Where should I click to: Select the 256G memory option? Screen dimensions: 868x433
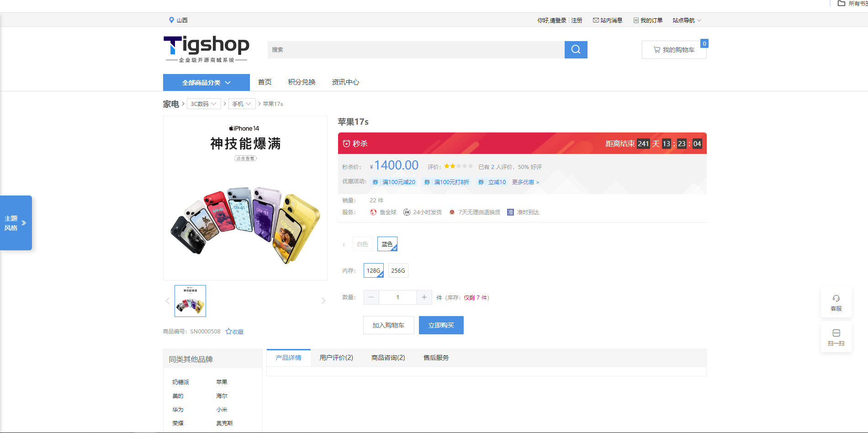click(x=398, y=270)
